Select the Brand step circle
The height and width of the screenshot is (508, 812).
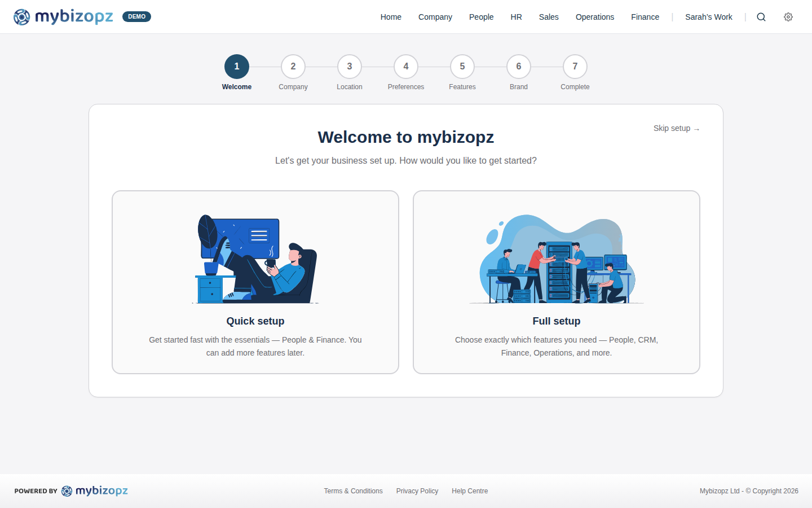[x=519, y=66]
